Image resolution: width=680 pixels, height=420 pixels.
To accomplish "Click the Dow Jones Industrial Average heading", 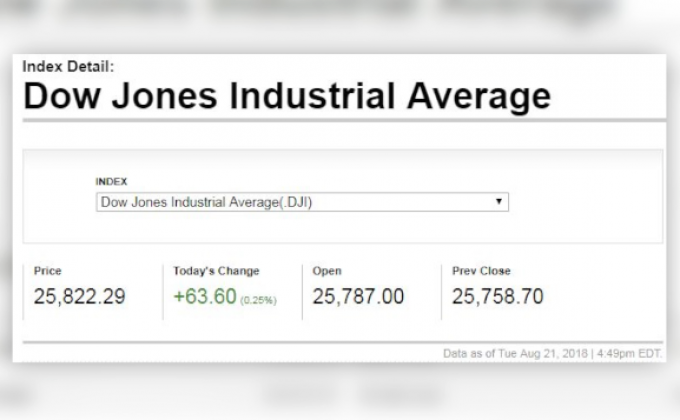I will pos(286,97).
